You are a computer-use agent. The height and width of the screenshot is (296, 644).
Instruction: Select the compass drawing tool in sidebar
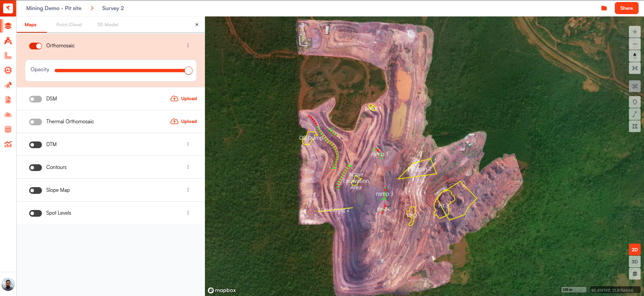pyautogui.click(x=8, y=41)
